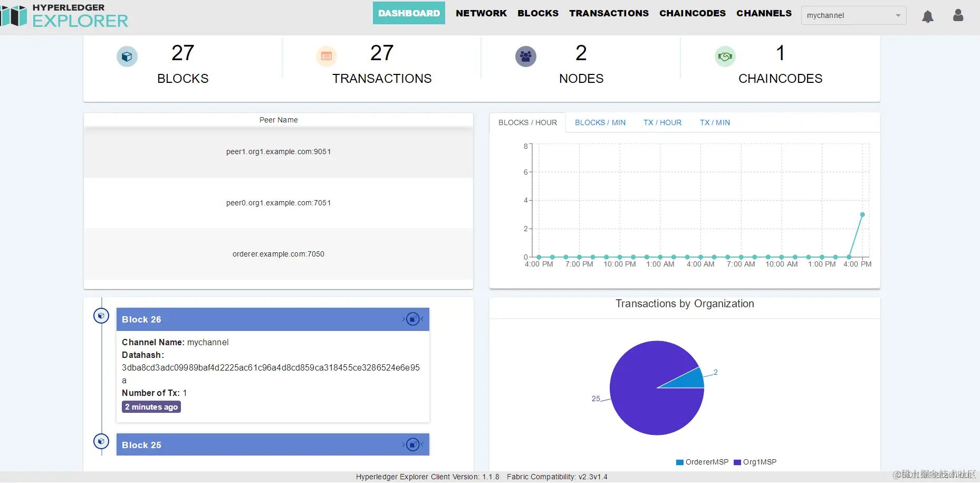980x483 pixels.
Task: Click the block cube icon beside Block 26
Action: (x=101, y=315)
